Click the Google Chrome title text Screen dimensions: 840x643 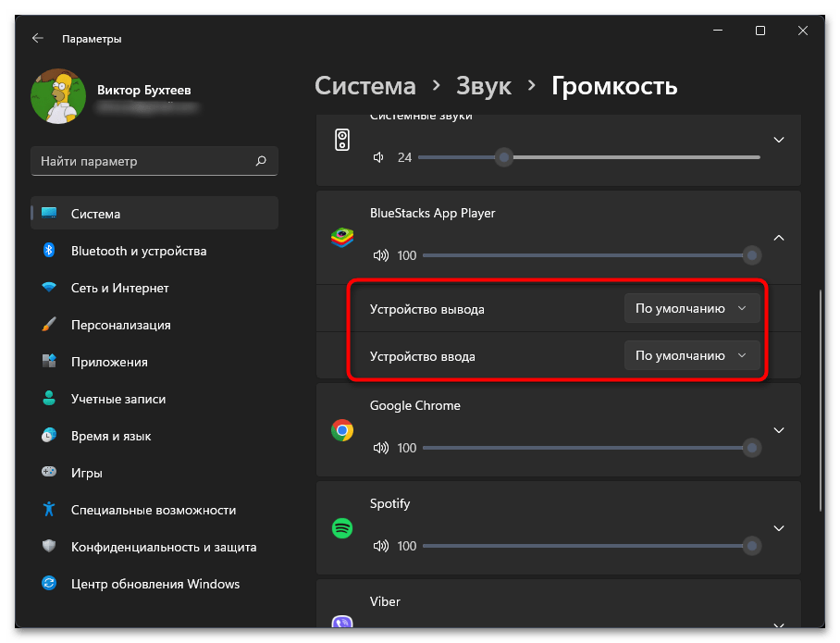(x=415, y=405)
